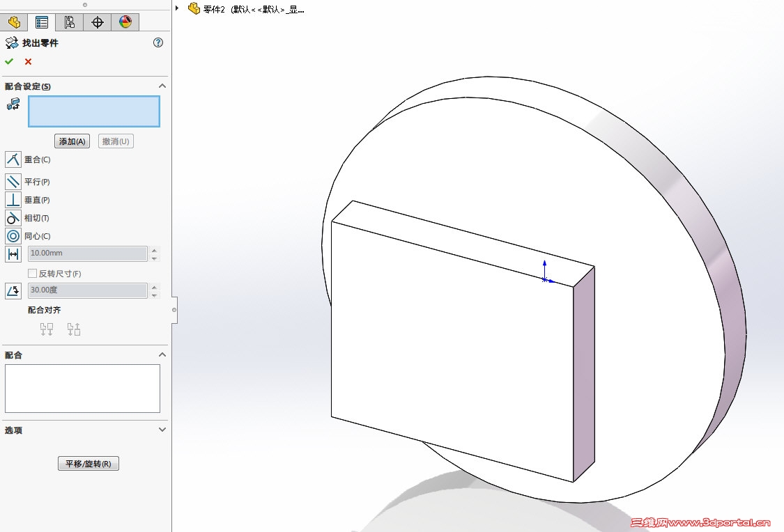Collapse the 配合 section
The height and width of the screenshot is (532, 784).
click(162, 354)
